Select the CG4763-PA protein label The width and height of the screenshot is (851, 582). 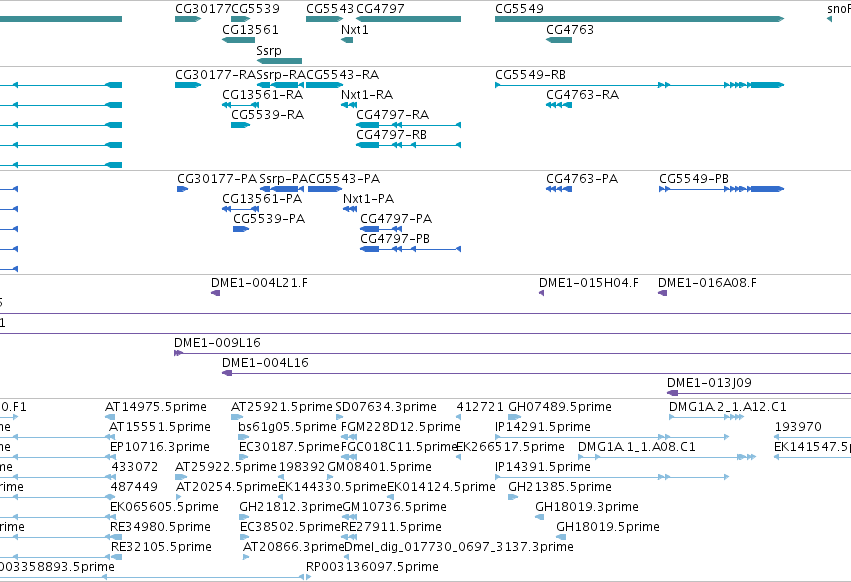click(x=582, y=179)
